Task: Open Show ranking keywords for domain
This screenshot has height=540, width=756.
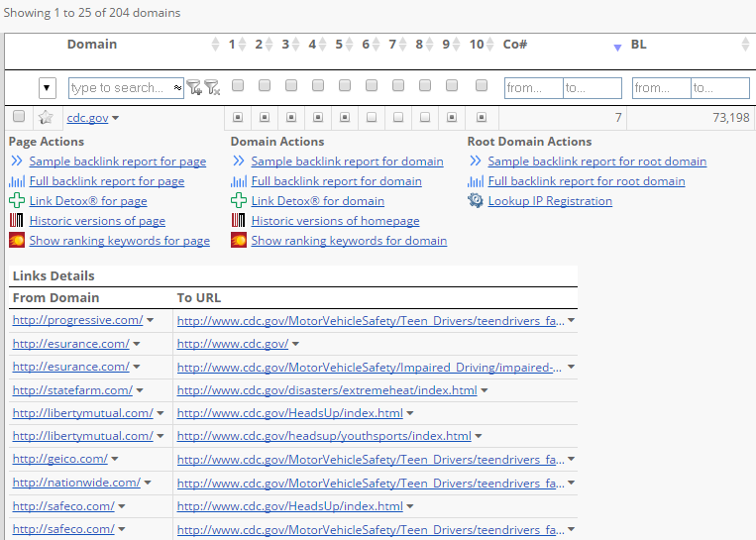Action: pos(349,241)
